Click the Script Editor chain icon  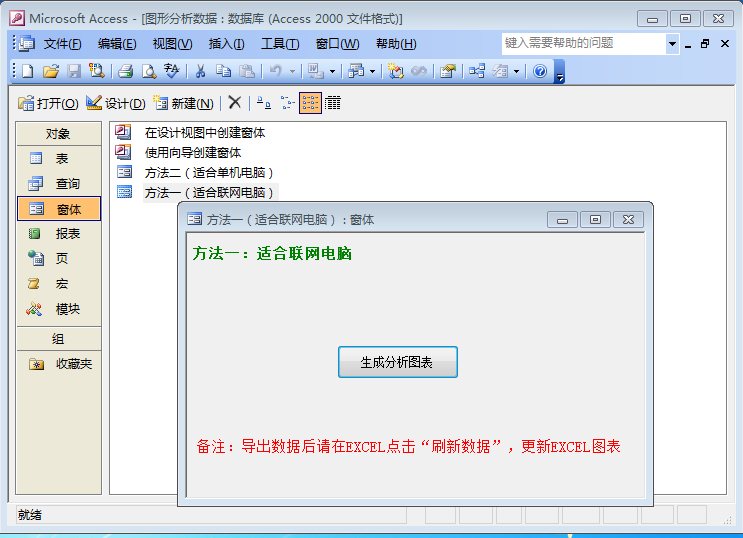click(x=418, y=71)
